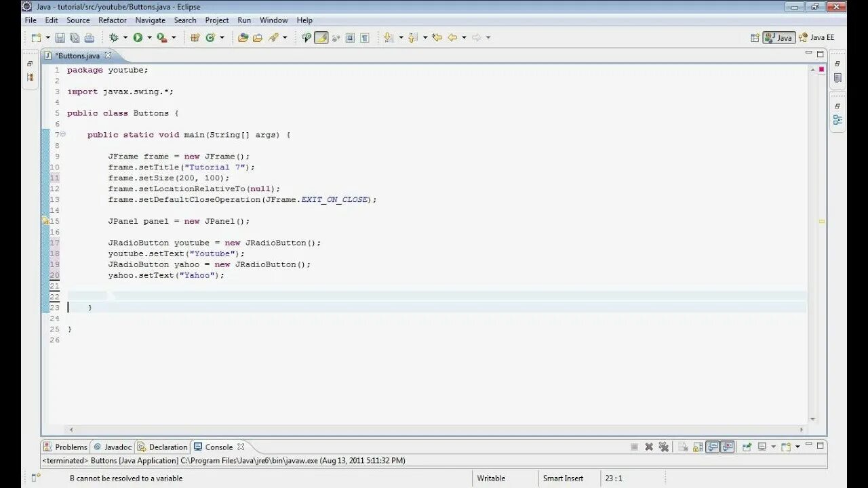Close the Console view tab
This screenshot has width=868, height=488.
[x=241, y=447]
